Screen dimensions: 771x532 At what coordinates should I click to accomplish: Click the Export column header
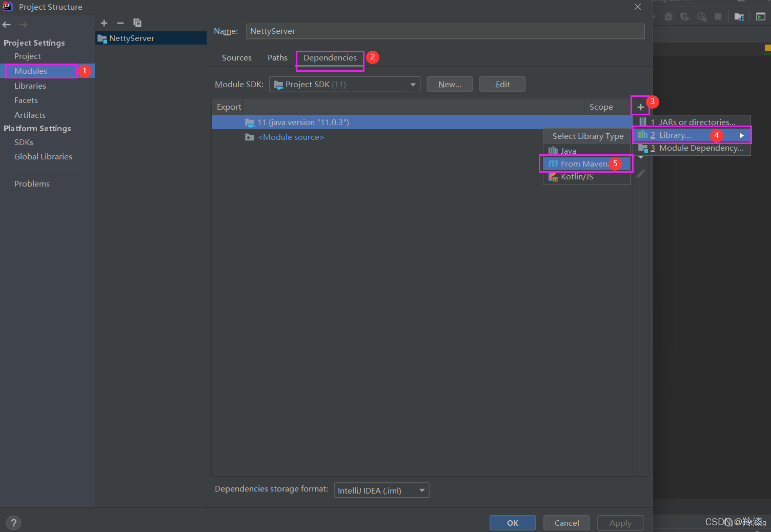coord(229,107)
